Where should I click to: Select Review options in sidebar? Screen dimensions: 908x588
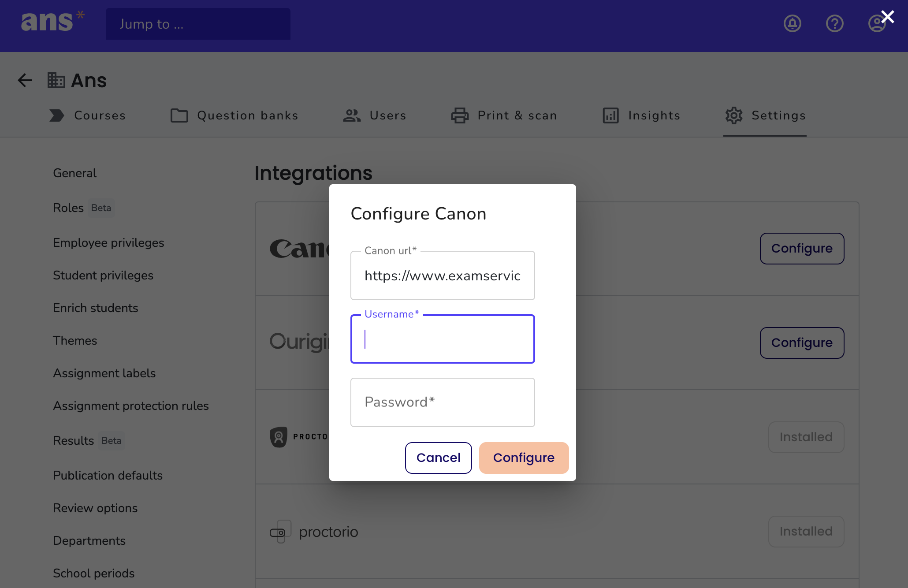pos(95,508)
